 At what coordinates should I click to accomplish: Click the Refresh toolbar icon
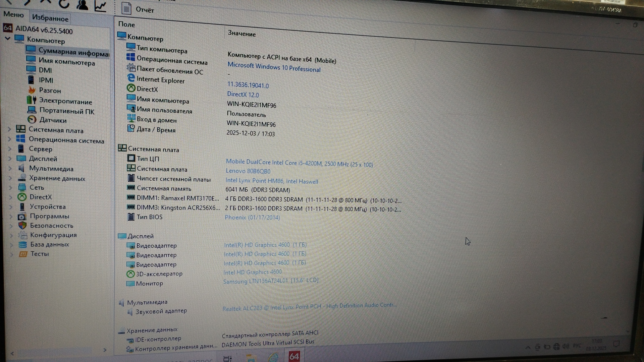(64, 4)
